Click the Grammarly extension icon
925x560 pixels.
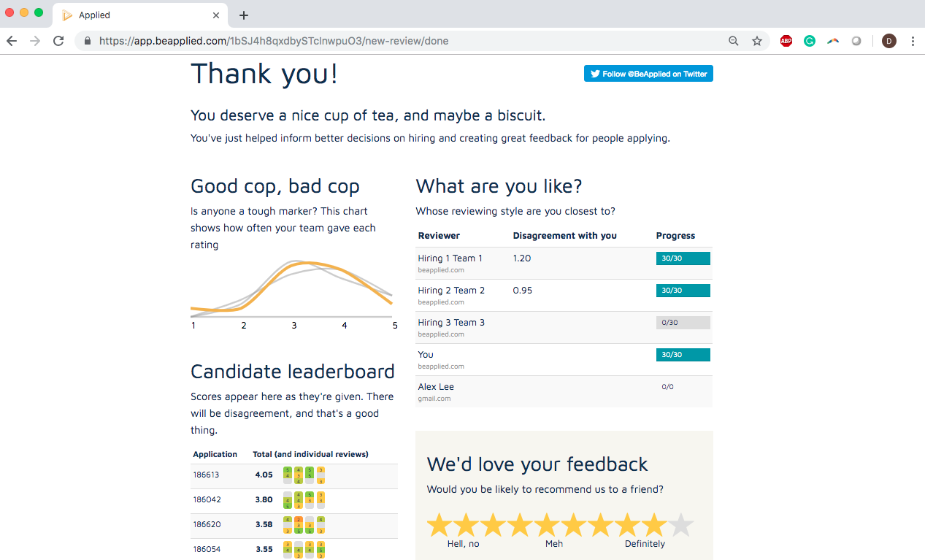point(810,41)
